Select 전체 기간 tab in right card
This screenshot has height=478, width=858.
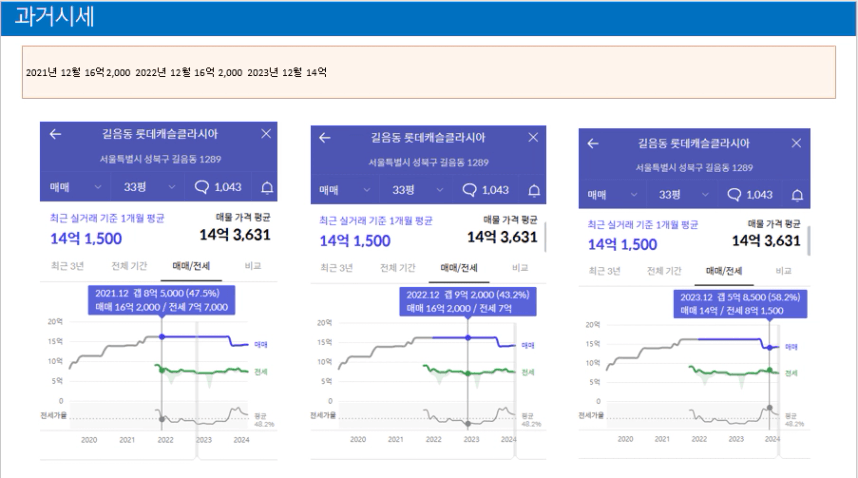664,271
